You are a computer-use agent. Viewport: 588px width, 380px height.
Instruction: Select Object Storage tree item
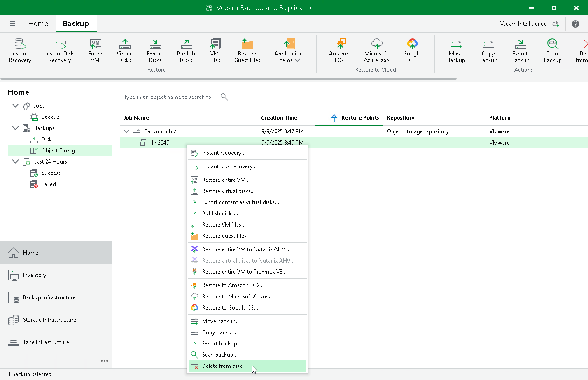click(x=59, y=151)
